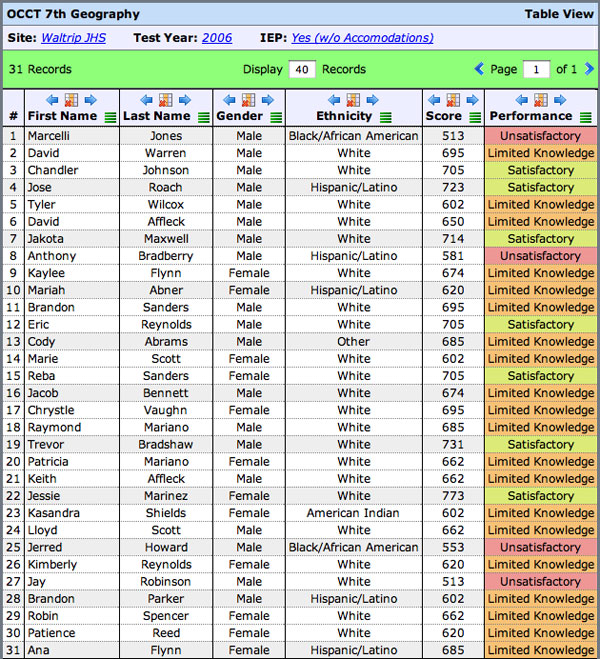The height and width of the screenshot is (659, 600).
Task: Sort by Last Name header
Action: 157,116
